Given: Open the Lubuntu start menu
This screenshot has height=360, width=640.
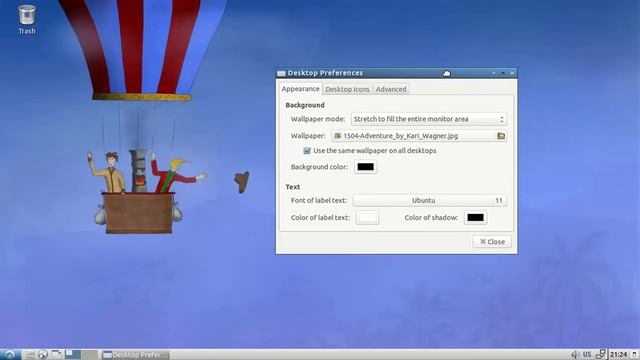Looking at the screenshot, I should 10,354.
